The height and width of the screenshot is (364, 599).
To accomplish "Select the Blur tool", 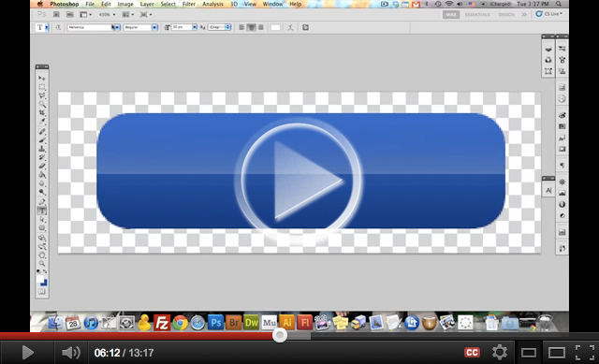I will pos(41,183).
